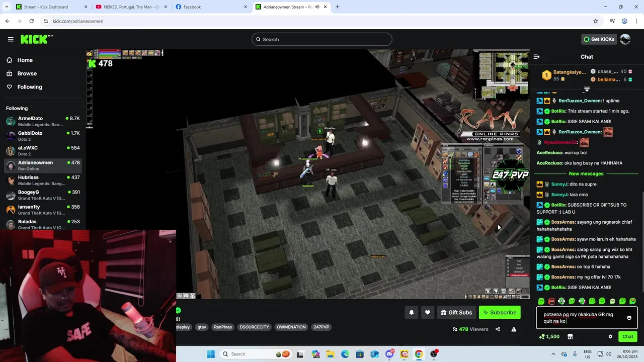
Task: Follow the channel with heart button
Action: coord(427,312)
